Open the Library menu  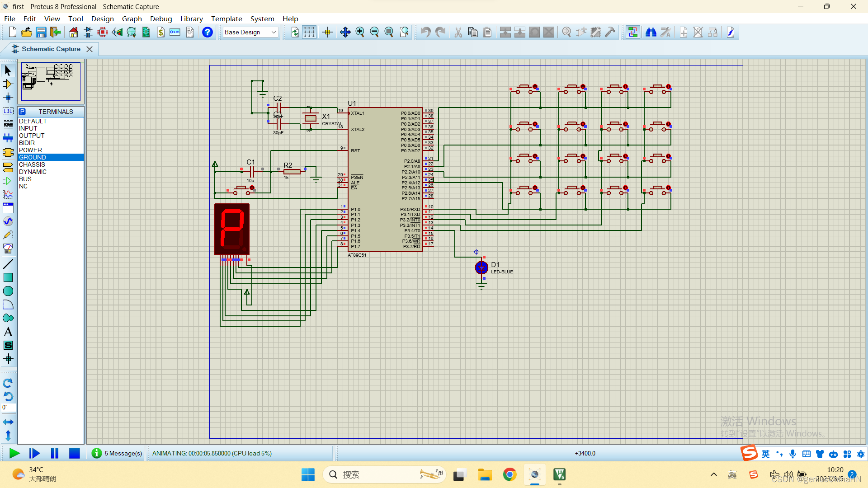click(x=191, y=19)
